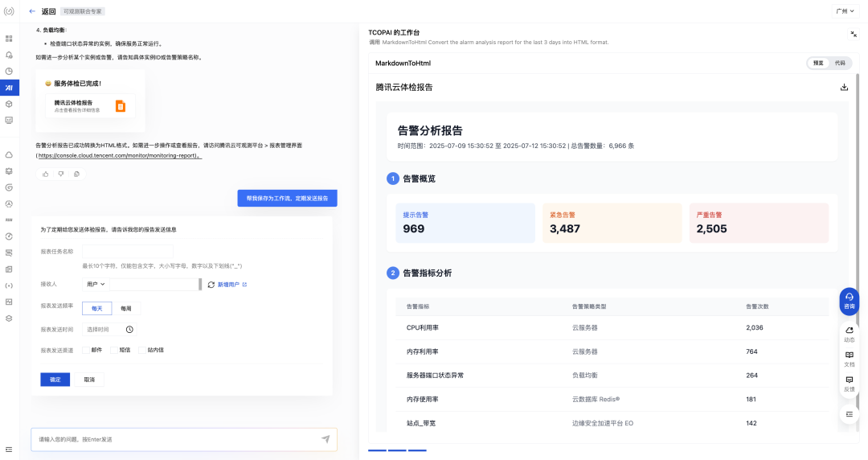This screenshot has height=460, width=868.
Task: Click the thumbs down feedback icon
Action: tap(61, 174)
